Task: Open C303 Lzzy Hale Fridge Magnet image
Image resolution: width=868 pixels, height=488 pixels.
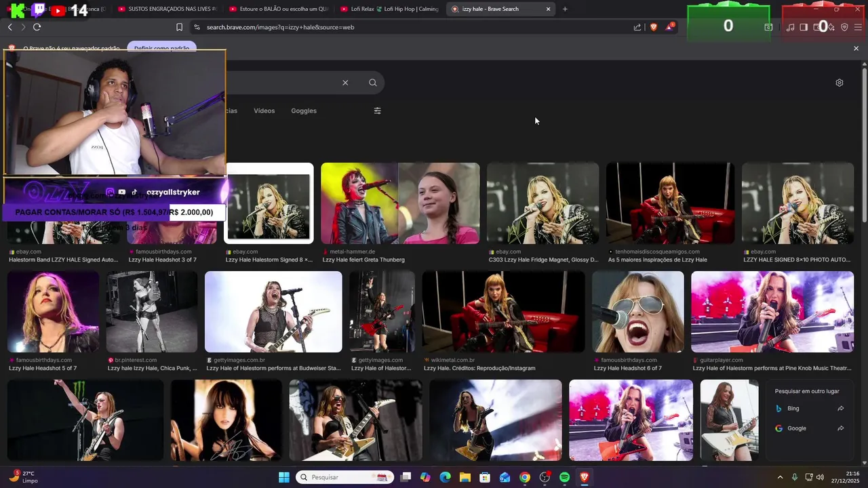Action: click(543, 203)
